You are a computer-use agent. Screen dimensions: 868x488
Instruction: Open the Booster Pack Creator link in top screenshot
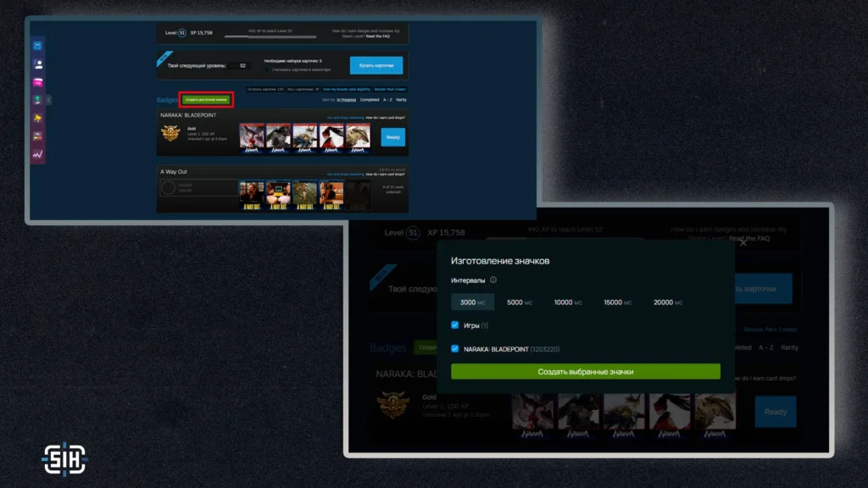390,89
